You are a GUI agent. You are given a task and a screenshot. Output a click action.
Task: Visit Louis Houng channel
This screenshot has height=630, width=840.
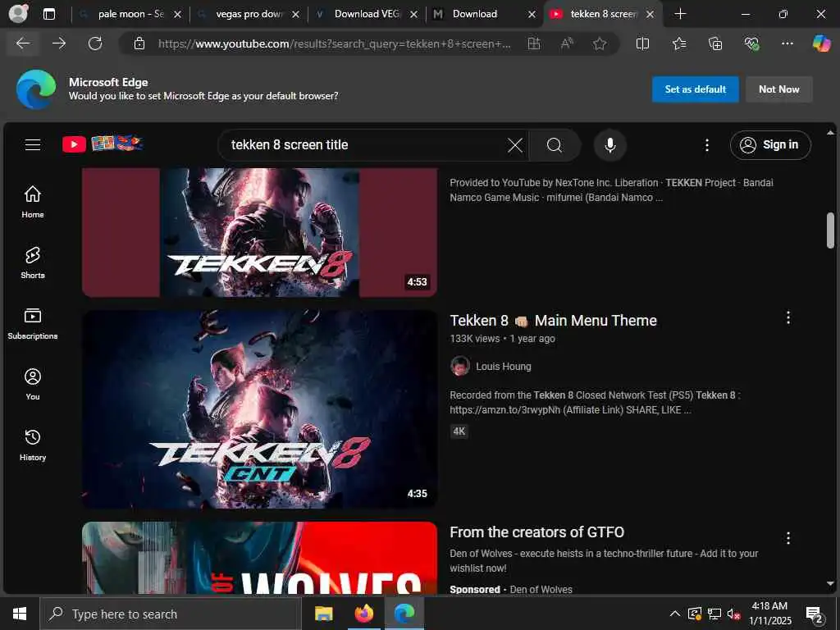(x=504, y=367)
